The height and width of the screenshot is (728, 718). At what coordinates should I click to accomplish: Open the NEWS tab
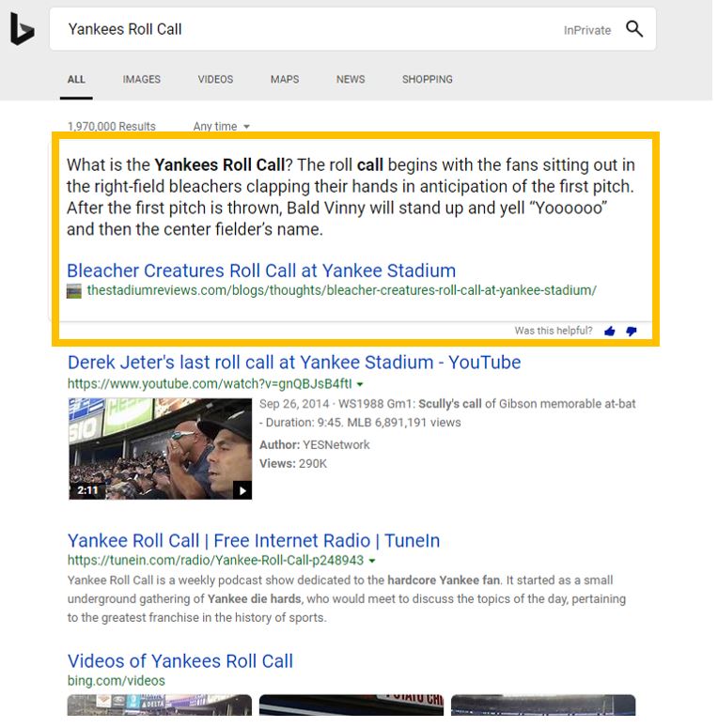point(351,80)
